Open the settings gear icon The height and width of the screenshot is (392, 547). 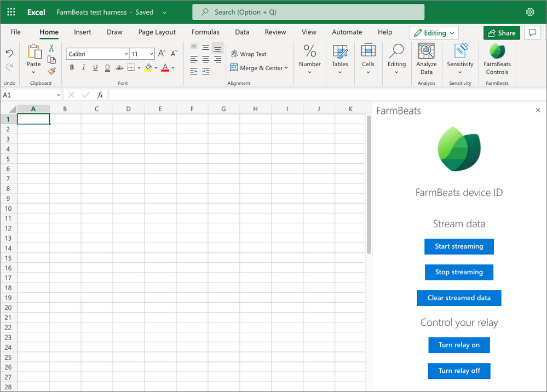[530, 12]
